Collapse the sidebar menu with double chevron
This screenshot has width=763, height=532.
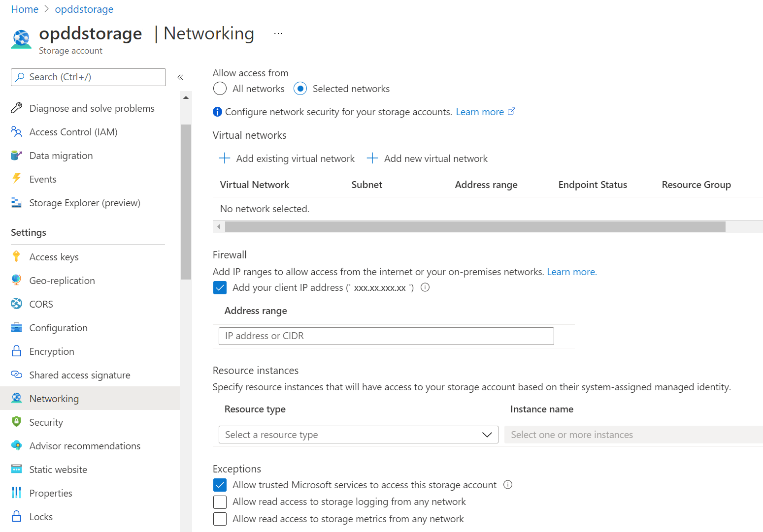pyautogui.click(x=180, y=77)
